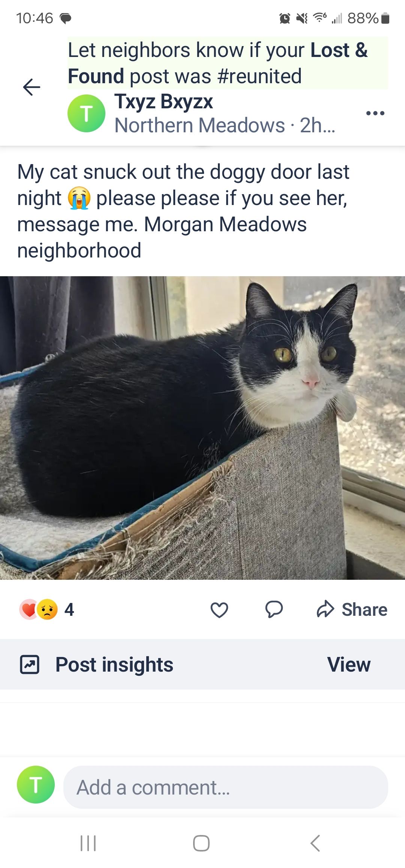
Task: Like the post with heart icon
Action: coord(219,609)
